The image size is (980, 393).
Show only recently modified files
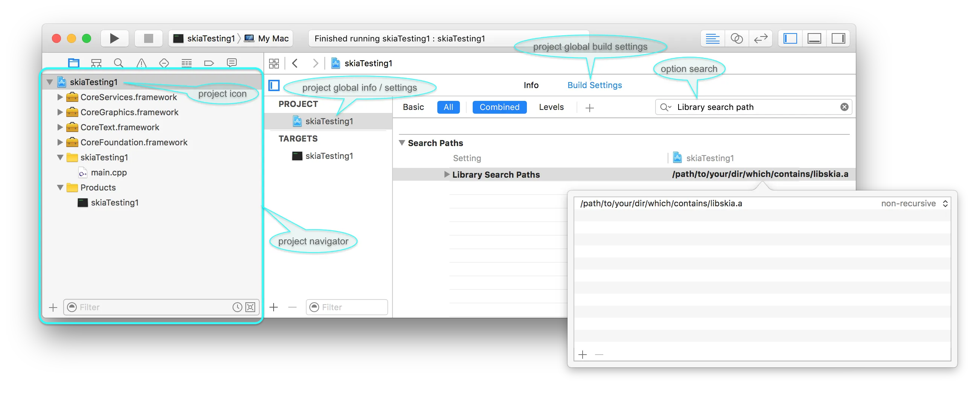[237, 308]
